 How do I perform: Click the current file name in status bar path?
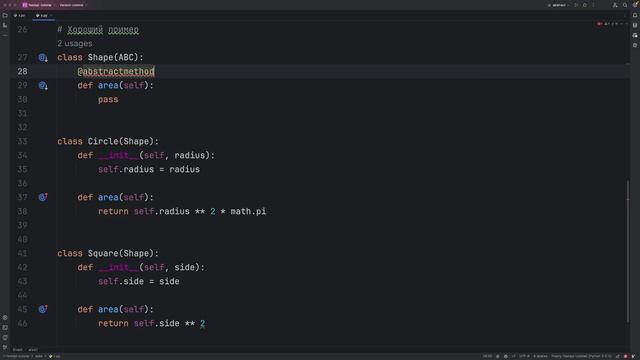pyautogui.click(x=54, y=356)
